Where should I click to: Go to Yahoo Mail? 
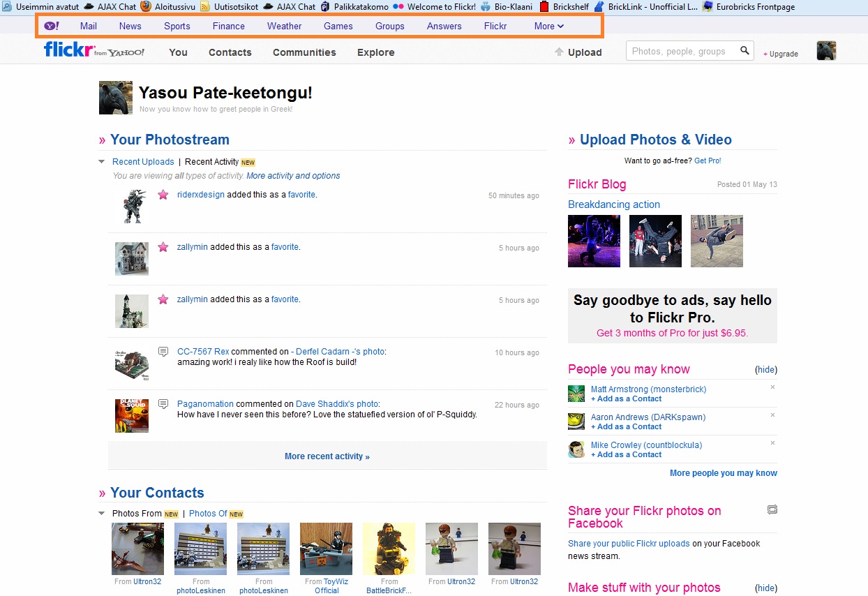pyautogui.click(x=89, y=26)
